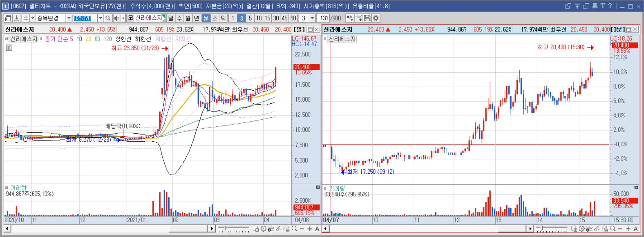644x237 pixels.
Task: Click zoom magnifier under the daily chart
Action: 295,229
